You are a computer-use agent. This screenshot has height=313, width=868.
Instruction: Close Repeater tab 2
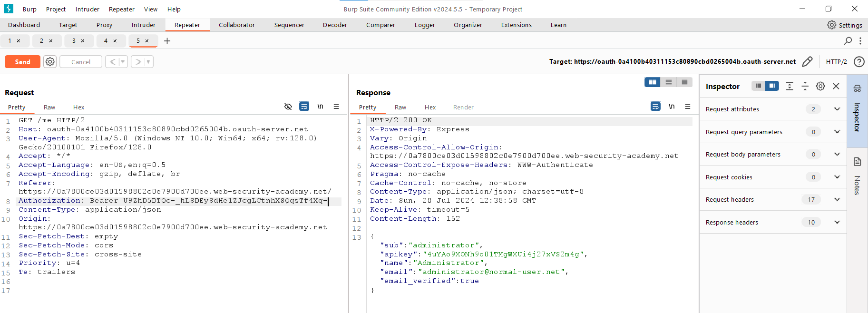pyautogui.click(x=51, y=41)
